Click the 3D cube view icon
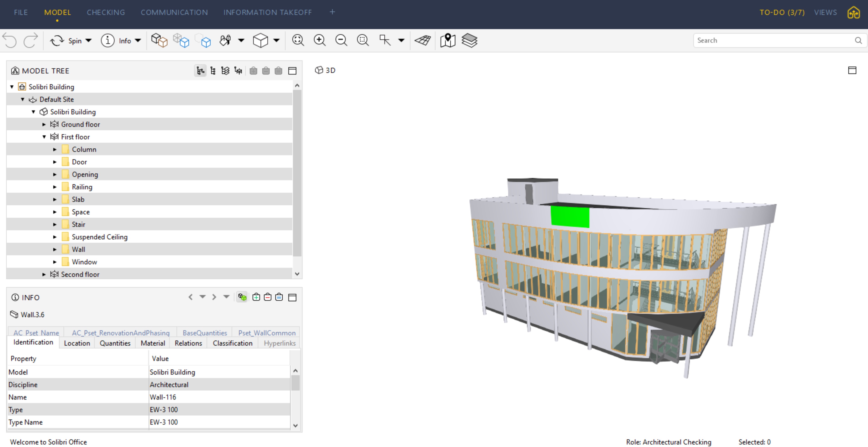This screenshot has width=868, height=447. click(x=261, y=40)
